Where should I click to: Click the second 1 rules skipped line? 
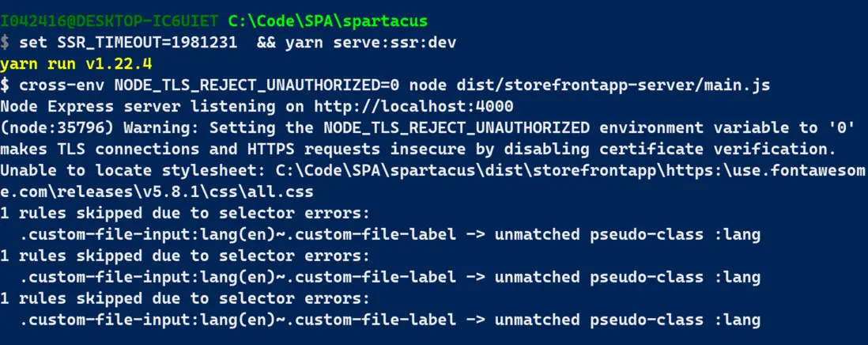click(x=185, y=256)
